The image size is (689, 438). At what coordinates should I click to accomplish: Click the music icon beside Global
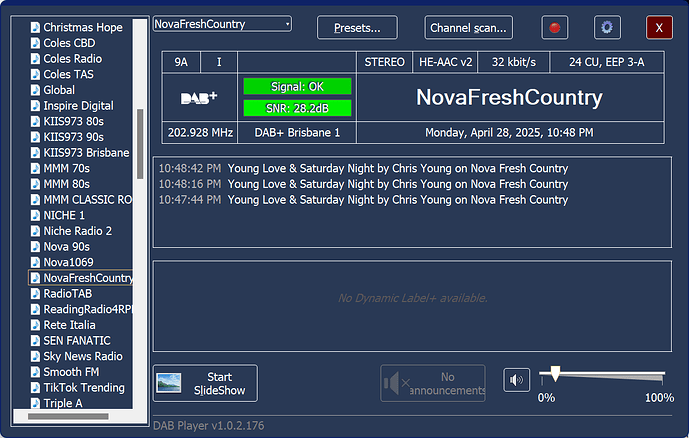35,90
